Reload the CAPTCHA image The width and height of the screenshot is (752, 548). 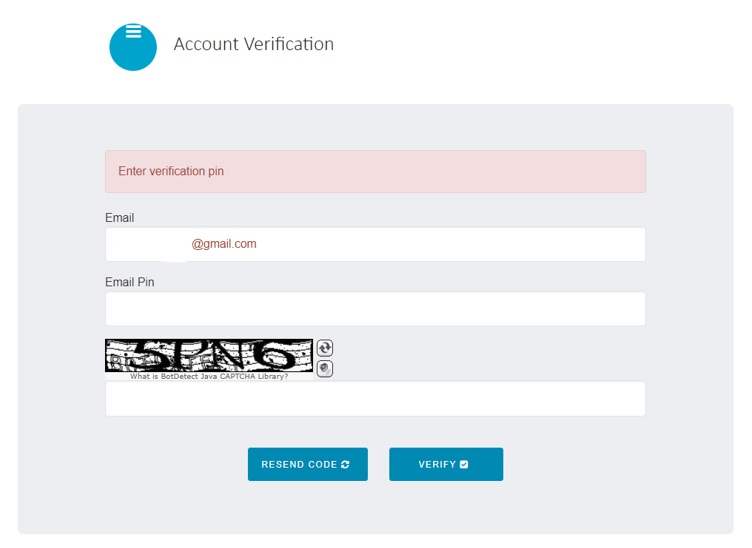point(325,348)
